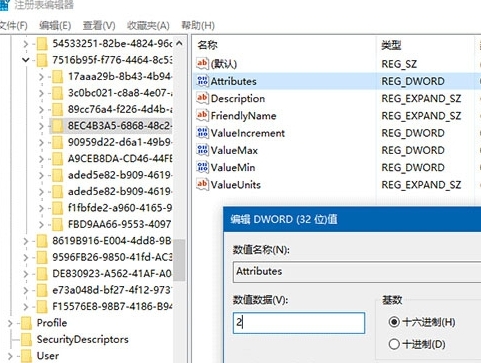Select 十六进制(H) hexadecimal radio button

394,322
